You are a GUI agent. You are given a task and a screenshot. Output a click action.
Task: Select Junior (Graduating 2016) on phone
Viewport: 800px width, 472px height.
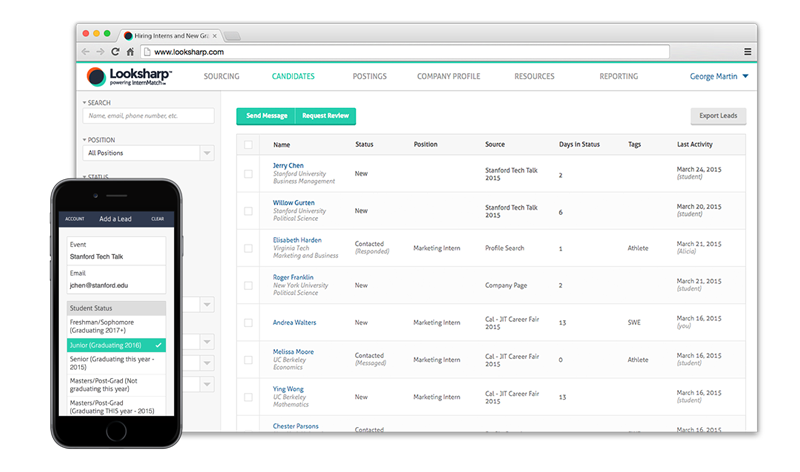tap(116, 345)
